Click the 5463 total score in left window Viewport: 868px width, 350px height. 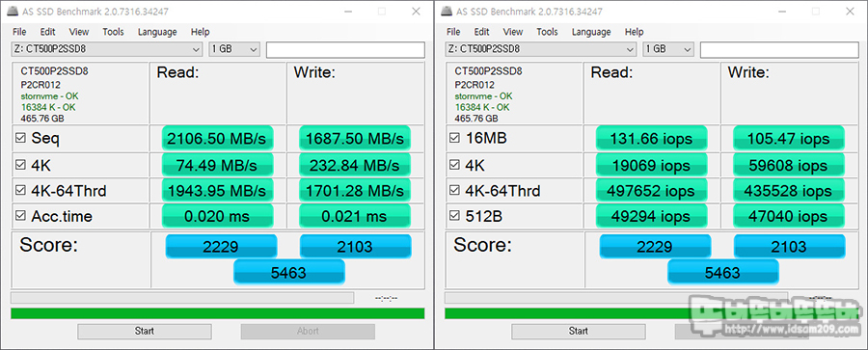pos(289,272)
